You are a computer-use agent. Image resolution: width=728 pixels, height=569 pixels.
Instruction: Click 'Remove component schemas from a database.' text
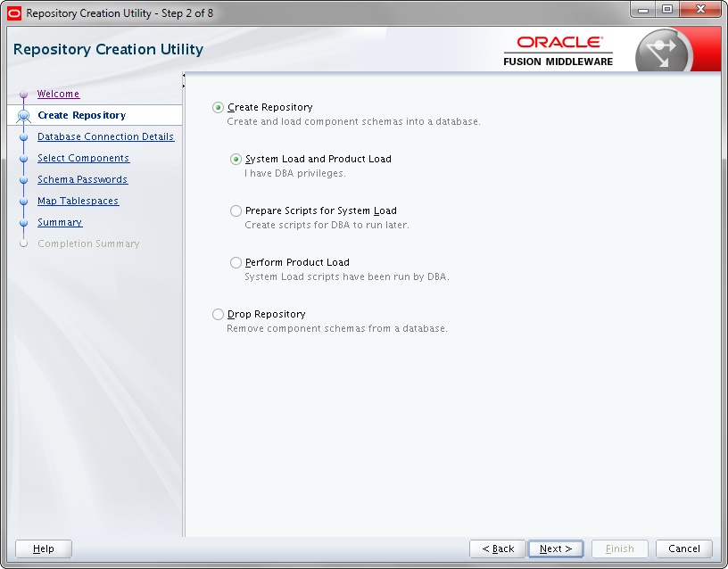[337, 328]
